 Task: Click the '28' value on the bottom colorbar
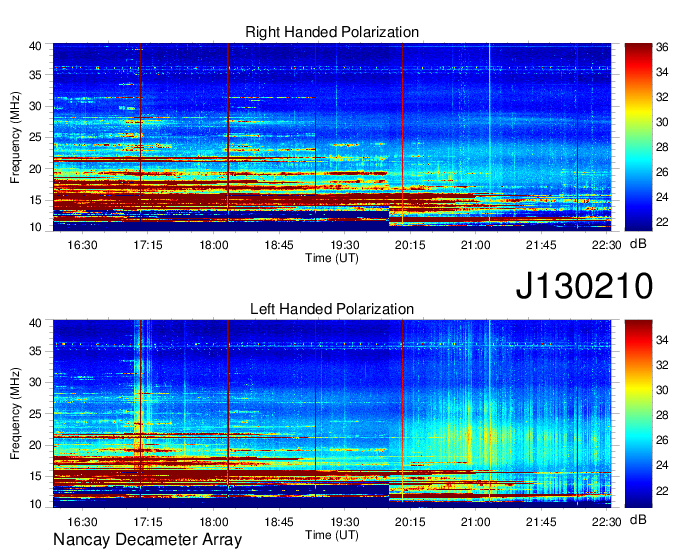pos(662,415)
